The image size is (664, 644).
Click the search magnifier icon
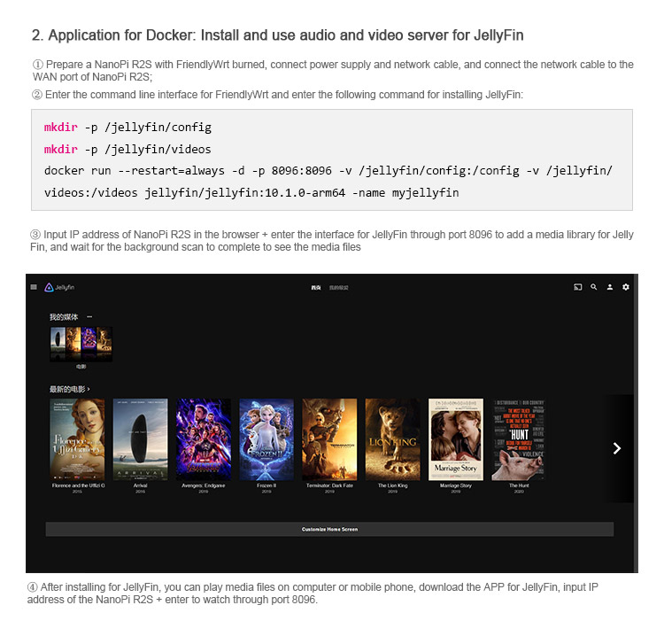tap(594, 287)
